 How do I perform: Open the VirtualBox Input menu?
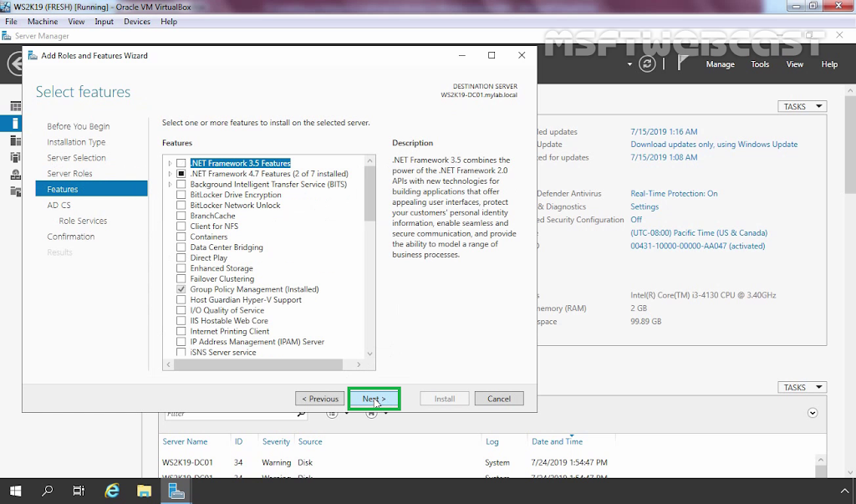point(104,21)
